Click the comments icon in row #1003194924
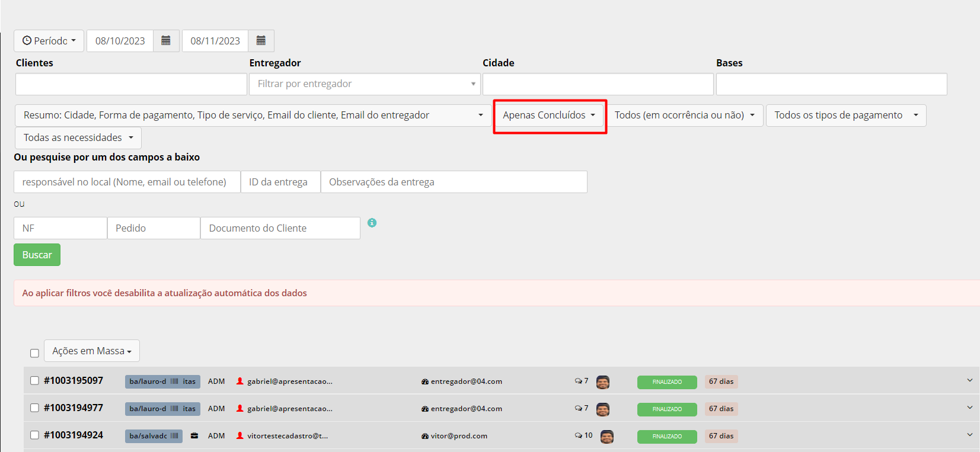The image size is (980, 452). tap(578, 435)
